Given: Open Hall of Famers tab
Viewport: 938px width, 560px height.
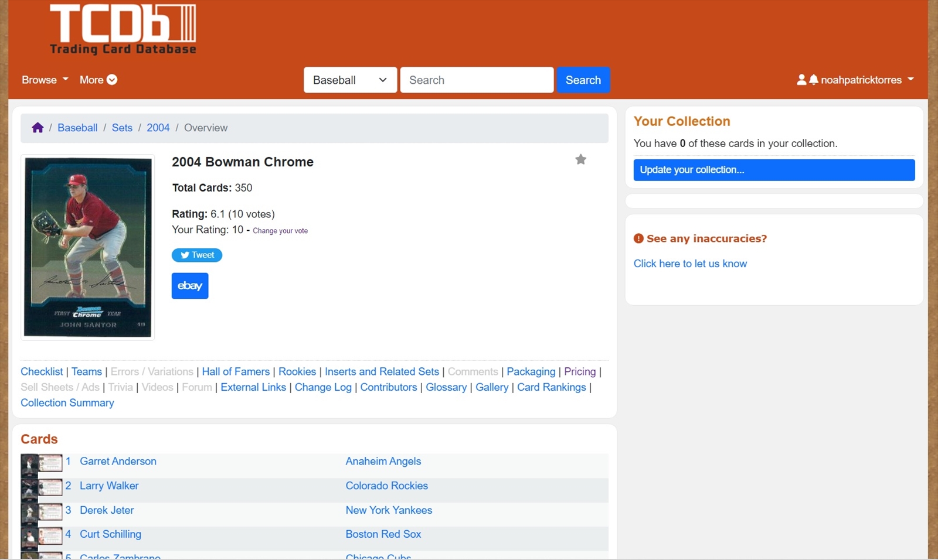Looking at the screenshot, I should [x=236, y=371].
